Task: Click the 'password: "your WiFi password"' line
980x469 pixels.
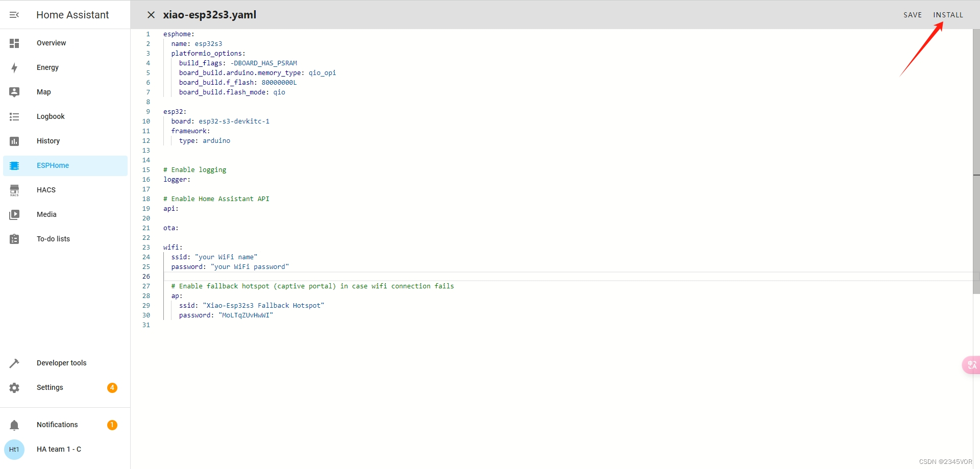Action: (x=230, y=267)
